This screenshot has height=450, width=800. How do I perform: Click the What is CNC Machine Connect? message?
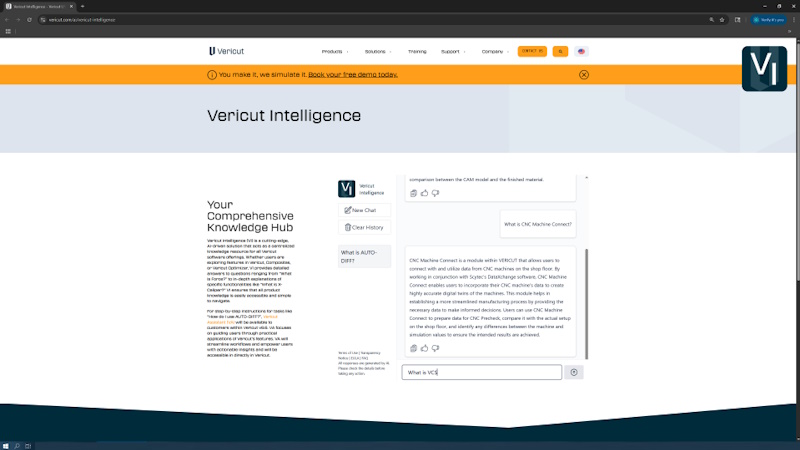coord(538,224)
